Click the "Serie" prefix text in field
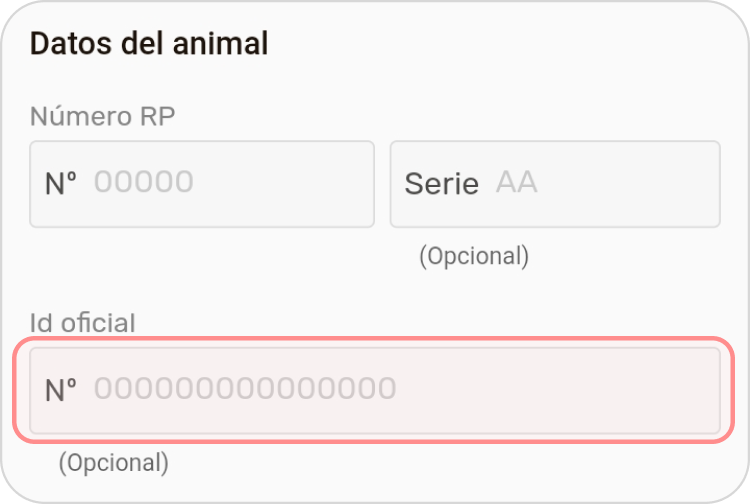The image size is (750, 504). point(441,184)
